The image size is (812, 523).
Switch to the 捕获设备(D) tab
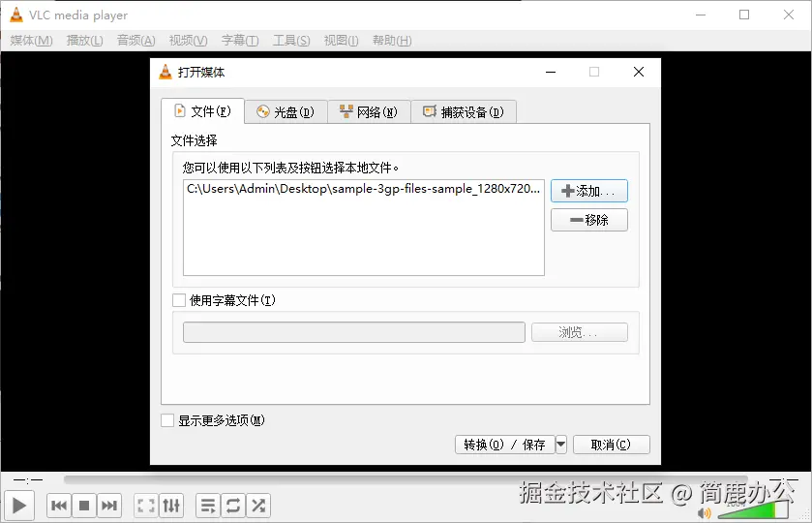click(x=464, y=112)
